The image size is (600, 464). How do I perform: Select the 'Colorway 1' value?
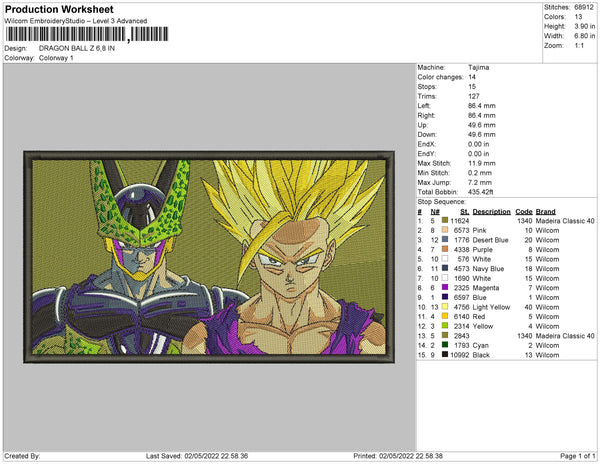[56, 58]
